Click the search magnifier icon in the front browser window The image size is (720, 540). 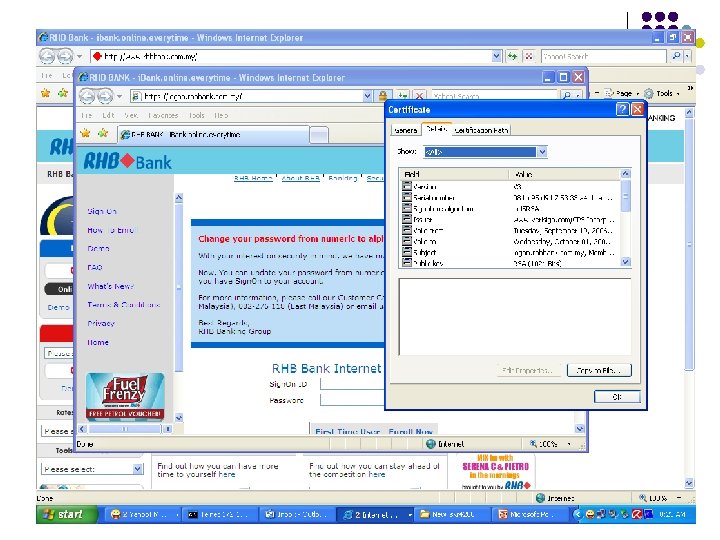tap(567, 96)
